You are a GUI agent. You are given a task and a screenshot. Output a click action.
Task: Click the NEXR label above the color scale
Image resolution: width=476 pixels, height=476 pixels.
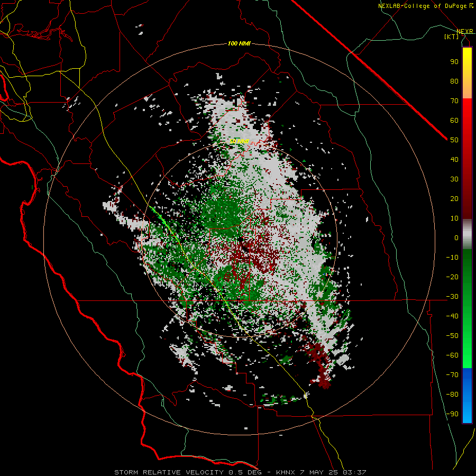pyautogui.click(x=464, y=32)
